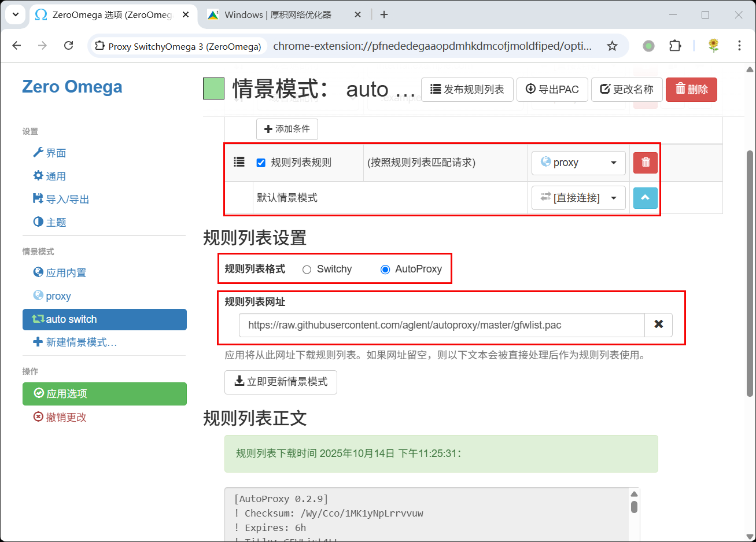This screenshot has width=756, height=542.
Task: Click the green 应用选项 button
Action: click(x=105, y=394)
